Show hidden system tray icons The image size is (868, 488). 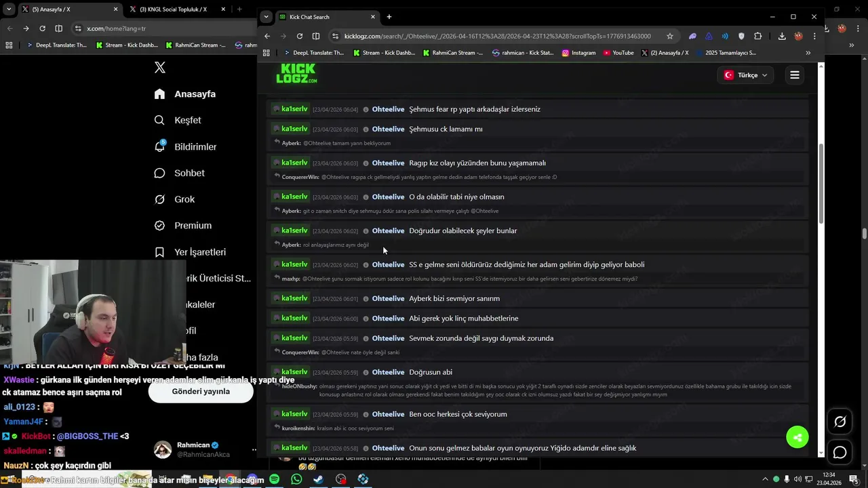click(765, 479)
